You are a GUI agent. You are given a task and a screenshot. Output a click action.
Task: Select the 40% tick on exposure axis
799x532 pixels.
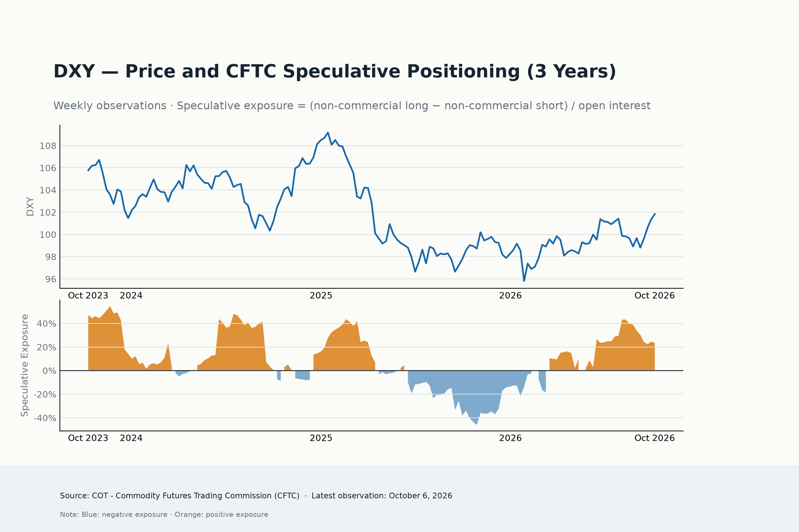(x=47, y=324)
